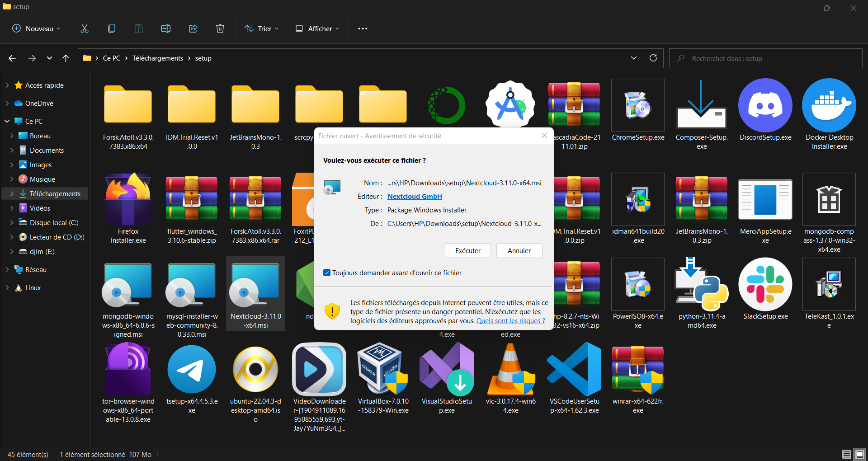
Task: Refresh the current folder view
Action: [653, 58]
